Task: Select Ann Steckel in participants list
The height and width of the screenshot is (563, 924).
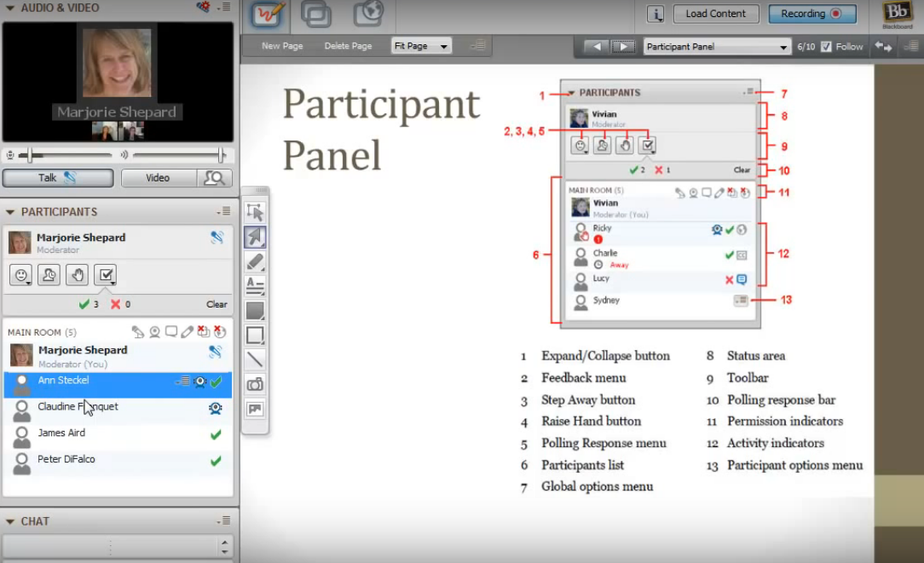Action: coord(118,384)
